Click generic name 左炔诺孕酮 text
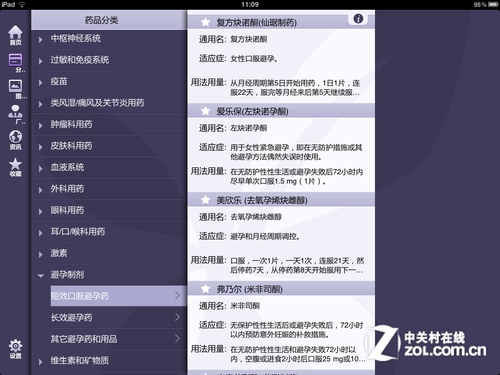The height and width of the screenshot is (375, 500). (x=249, y=128)
